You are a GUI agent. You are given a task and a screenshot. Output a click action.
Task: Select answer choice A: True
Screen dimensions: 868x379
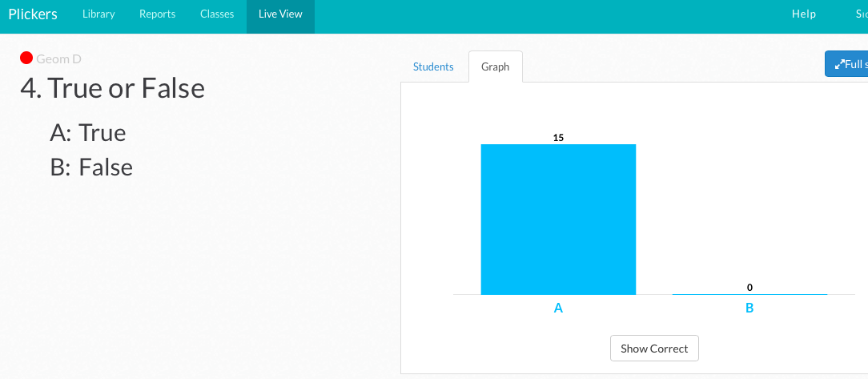[88, 132]
